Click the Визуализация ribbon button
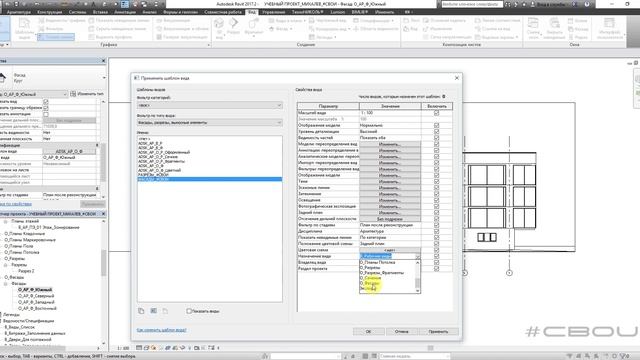The height and width of the screenshot is (360, 640). (173, 20)
